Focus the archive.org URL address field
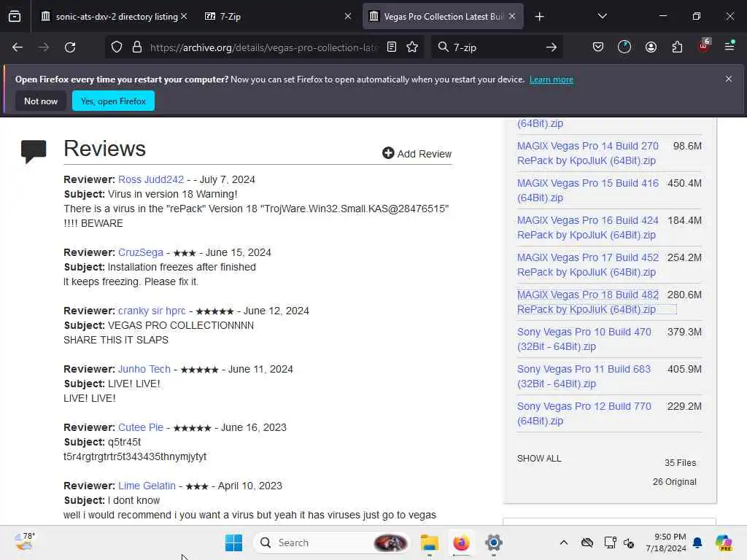747x560 pixels. (264, 47)
